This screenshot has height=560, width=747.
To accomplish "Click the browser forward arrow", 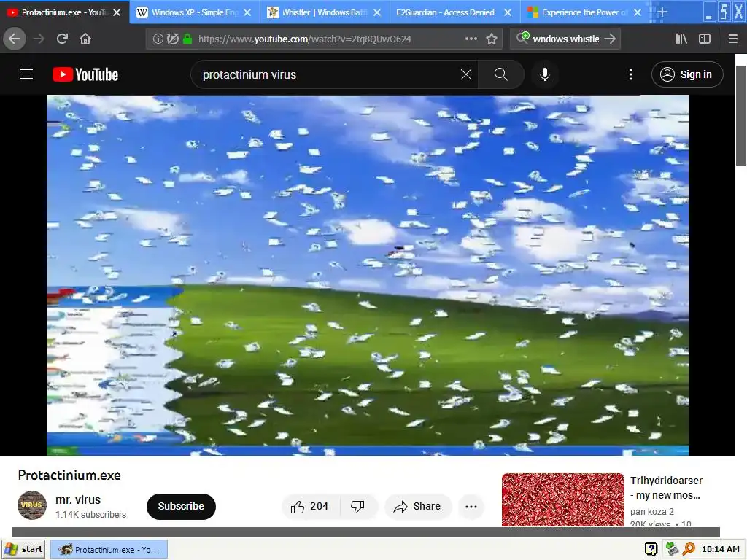I will click(x=39, y=39).
